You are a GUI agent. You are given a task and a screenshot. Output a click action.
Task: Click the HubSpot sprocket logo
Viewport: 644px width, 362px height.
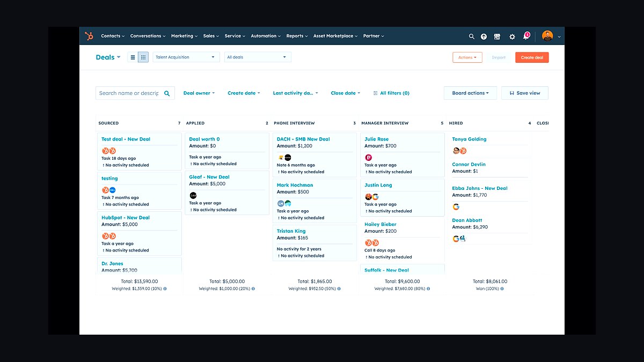point(89,36)
